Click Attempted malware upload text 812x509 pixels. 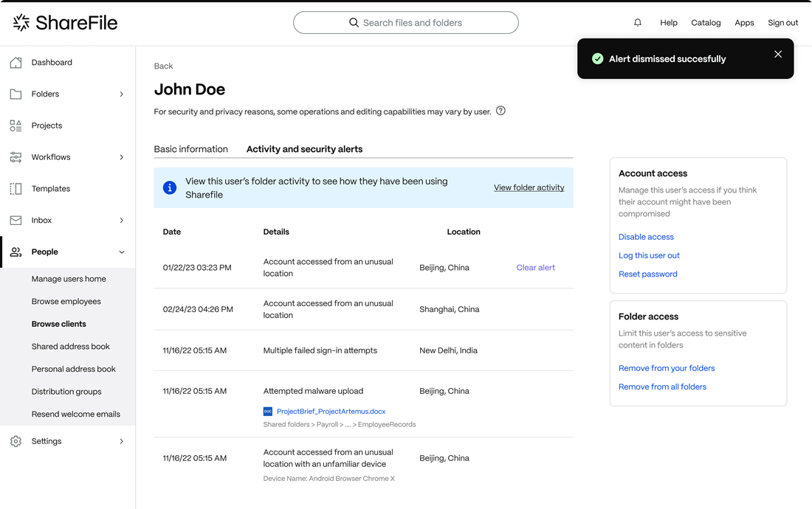coord(313,391)
